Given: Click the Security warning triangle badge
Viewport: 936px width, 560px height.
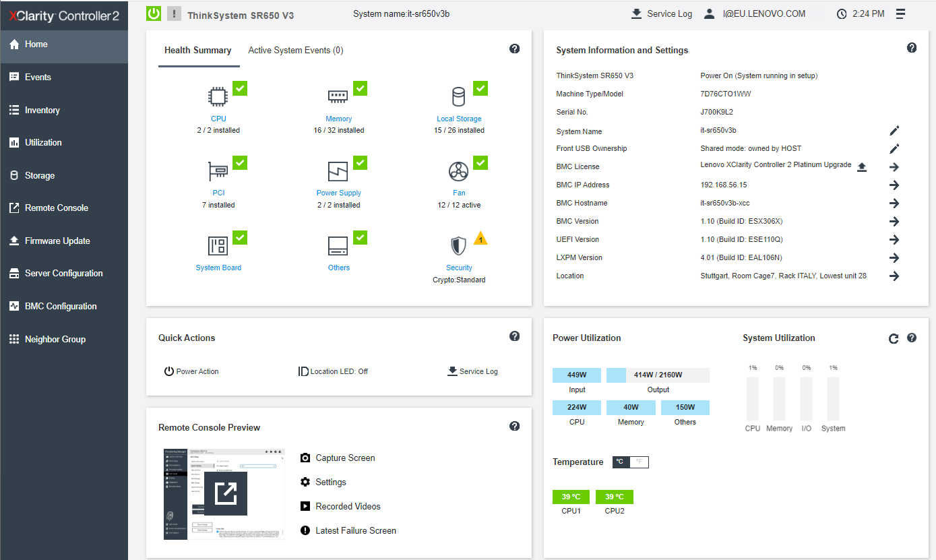Looking at the screenshot, I should point(480,238).
